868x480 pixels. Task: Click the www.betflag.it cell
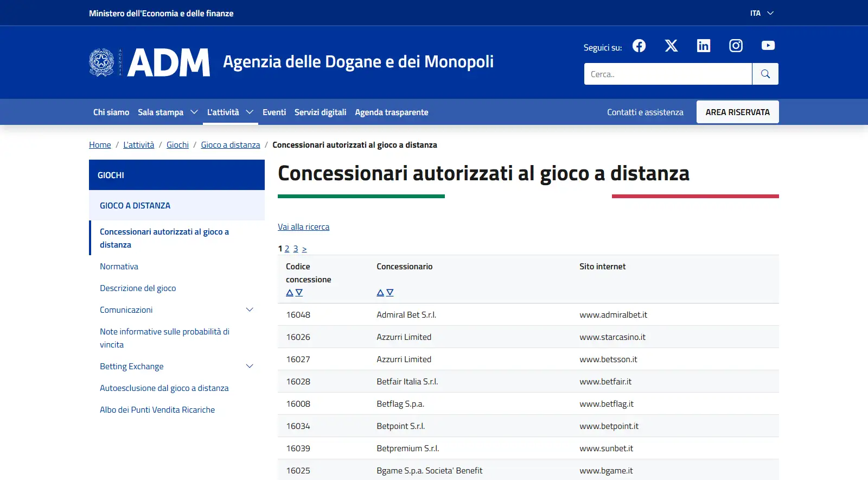(x=607, y=403)
